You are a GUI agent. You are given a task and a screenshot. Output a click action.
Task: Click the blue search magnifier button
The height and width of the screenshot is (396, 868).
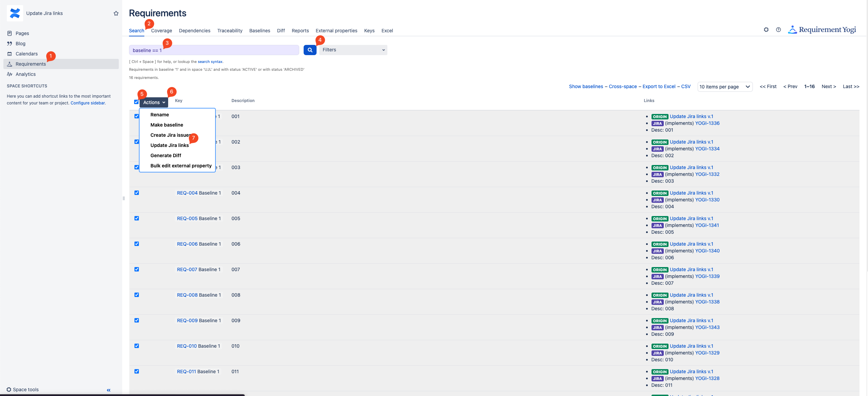(x=310, y=50)
